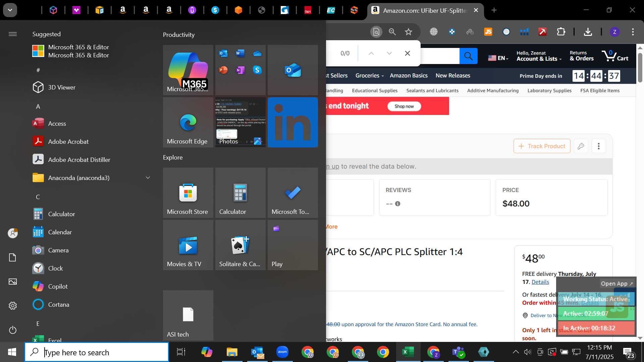Open the Microsoft To Do tile
644x362 pixels.
[x=293, y=193]
